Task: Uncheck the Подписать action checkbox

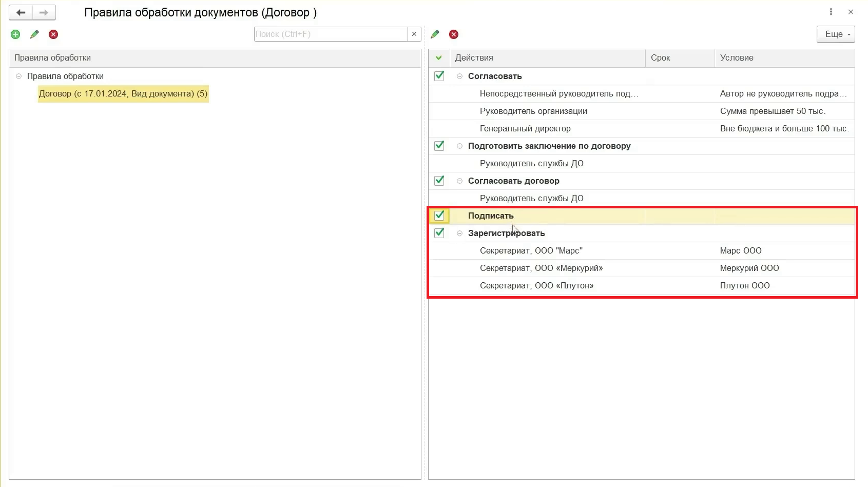Action: tap(439, 216)
